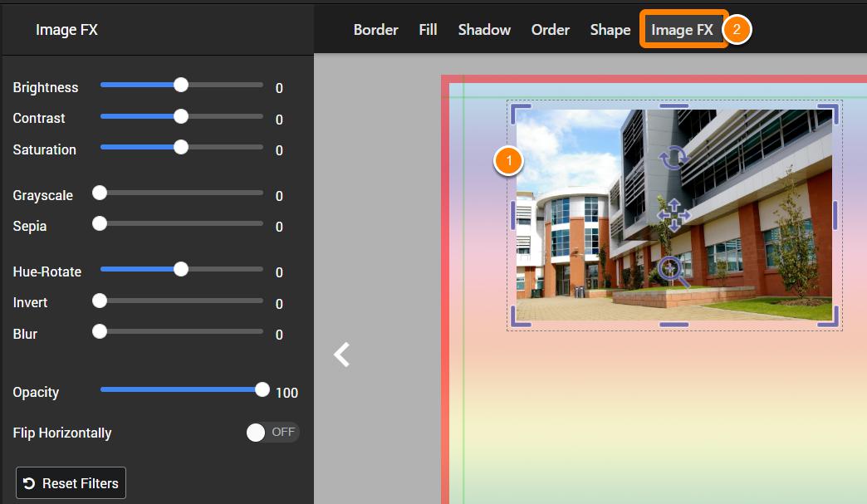Screen dimensions: 867x504
Task: Click the move arrows icon on the image
Action: [674, 215]
